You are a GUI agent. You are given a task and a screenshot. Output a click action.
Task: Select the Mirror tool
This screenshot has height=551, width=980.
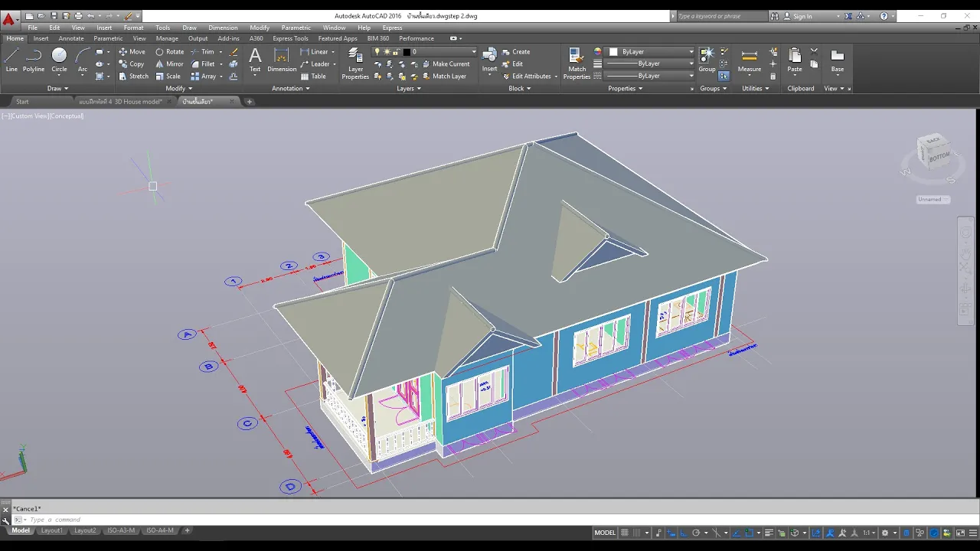(x=170, y=64)
